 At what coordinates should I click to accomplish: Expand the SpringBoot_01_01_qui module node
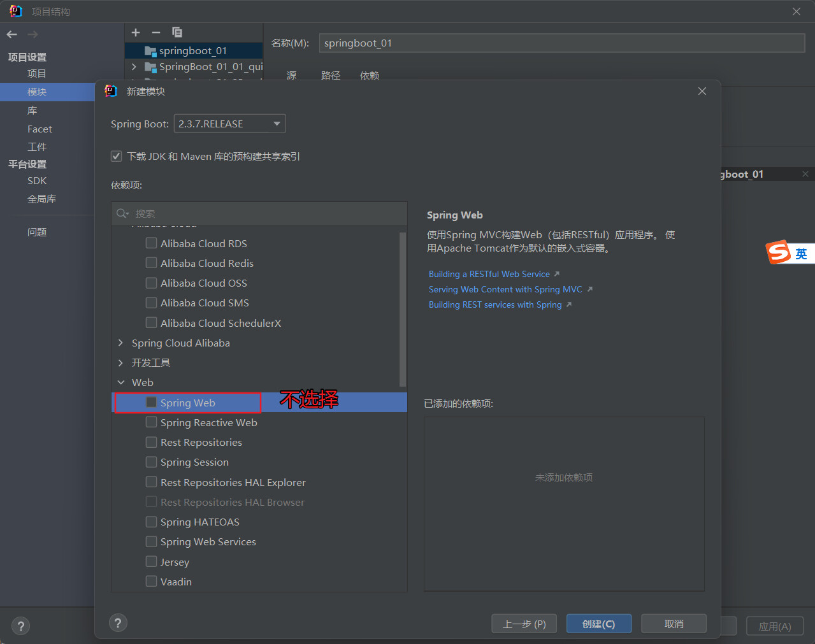[134, 66]
